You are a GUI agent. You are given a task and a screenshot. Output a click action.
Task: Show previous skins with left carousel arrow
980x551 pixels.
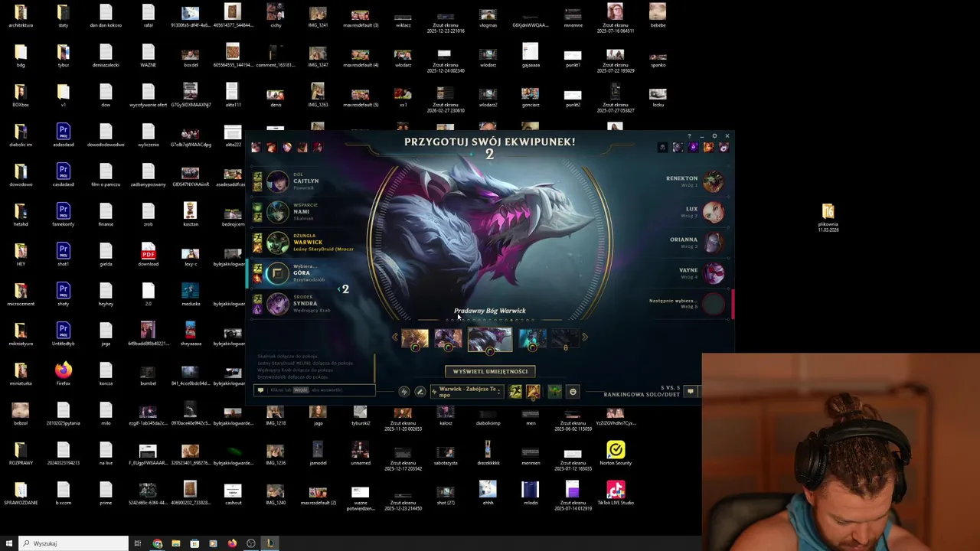pyautogui.click(x=395, y=337)
